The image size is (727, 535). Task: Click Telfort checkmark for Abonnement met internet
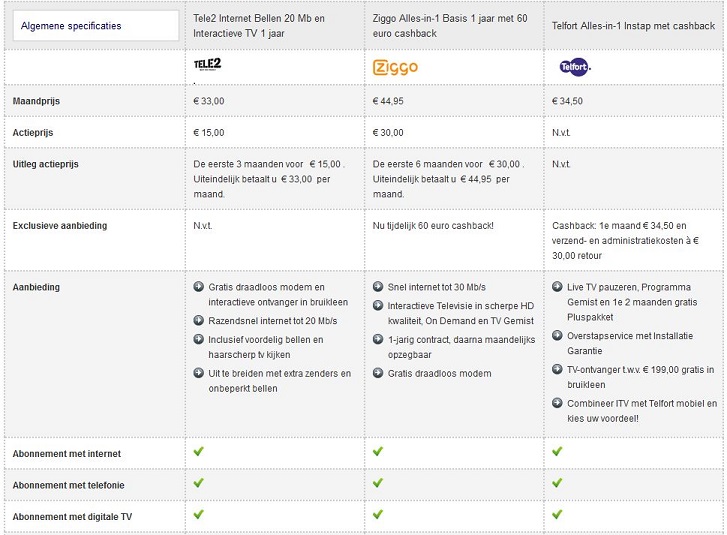pyautogui.click(x=557, y=451)
